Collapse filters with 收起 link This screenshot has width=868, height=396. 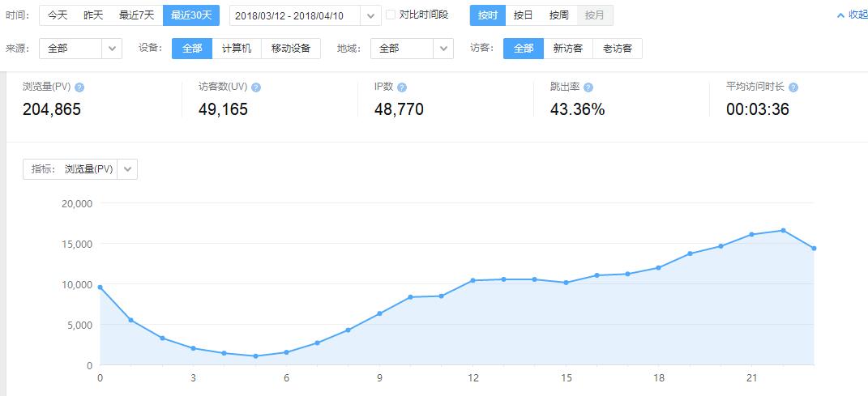coord(853,15)
